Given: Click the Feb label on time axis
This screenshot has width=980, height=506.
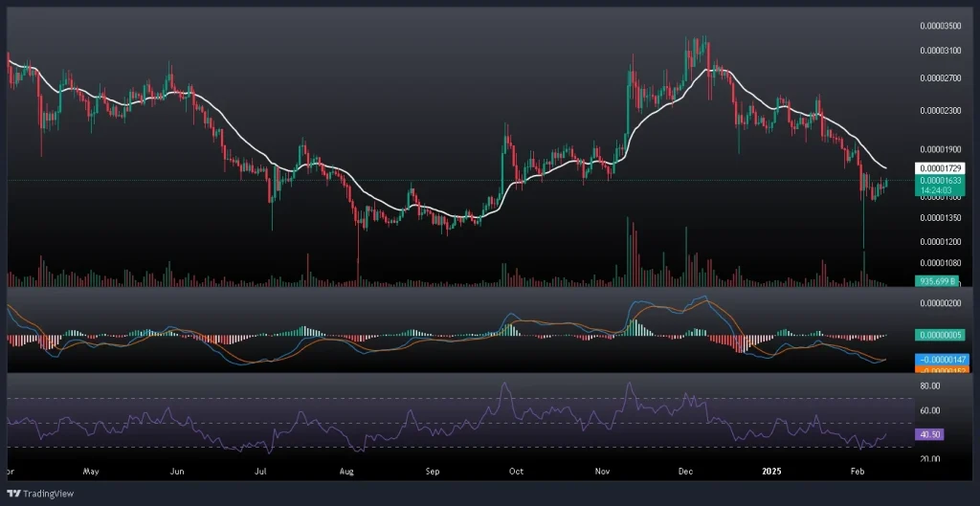Looking at the screenshot, I should click(857, 471).
